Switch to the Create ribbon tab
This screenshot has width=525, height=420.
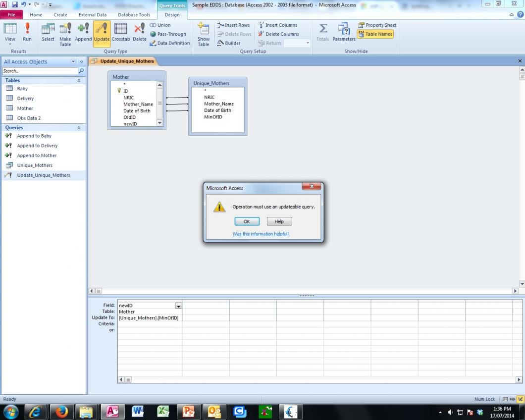click(x=60, y=15)
